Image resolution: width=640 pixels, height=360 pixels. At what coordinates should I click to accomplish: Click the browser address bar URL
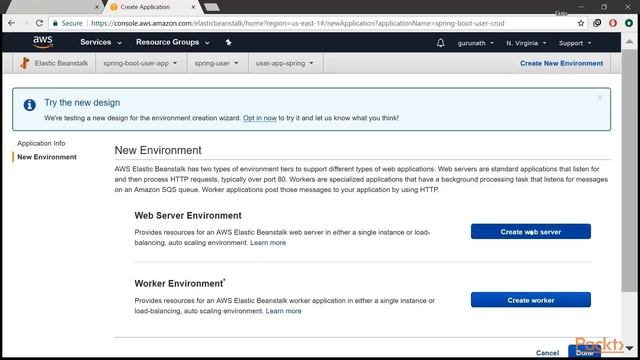pyautogui.click(x=298, y=23)
